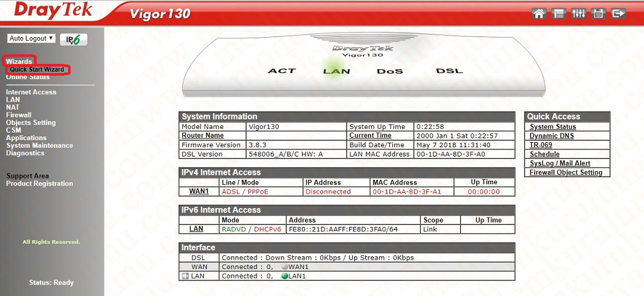Image resolution: width=644 pixels, height=296 pixels.
Task: Click RADVD / DHCPv6 mode text
Action: tap(252, 229)
